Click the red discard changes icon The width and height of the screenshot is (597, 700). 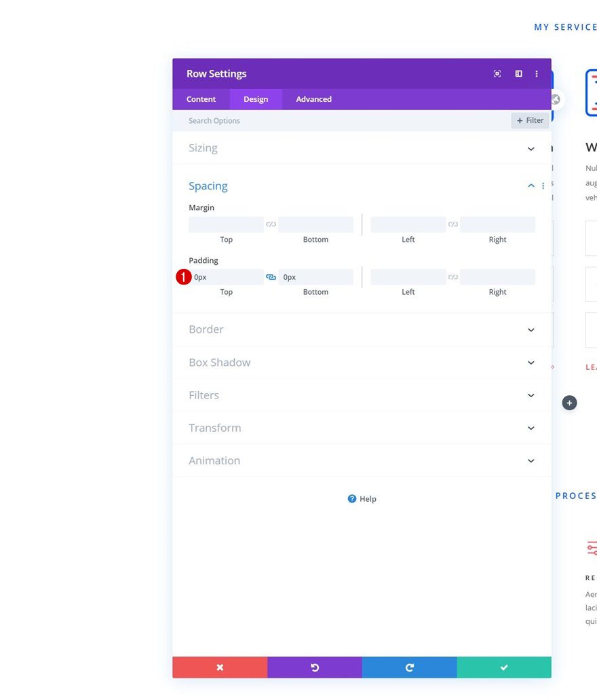pos(220,667)
